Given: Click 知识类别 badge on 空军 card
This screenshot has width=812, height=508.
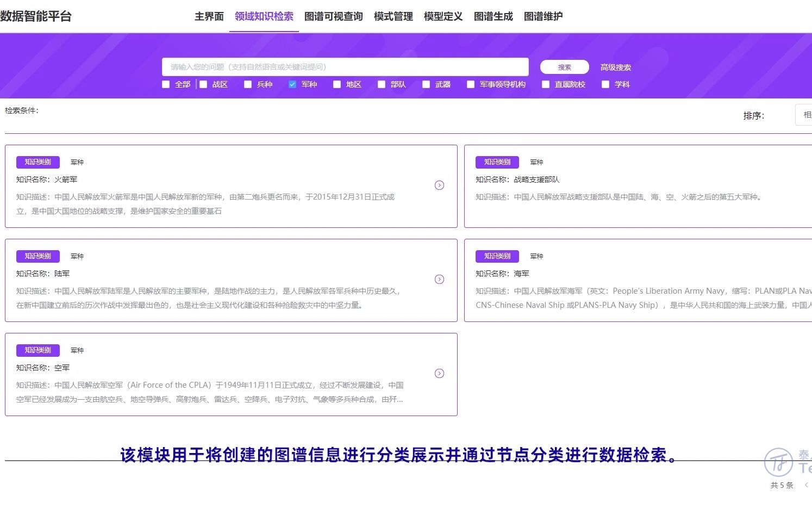Looking at the screenshot, I should [x=38, y=350].
